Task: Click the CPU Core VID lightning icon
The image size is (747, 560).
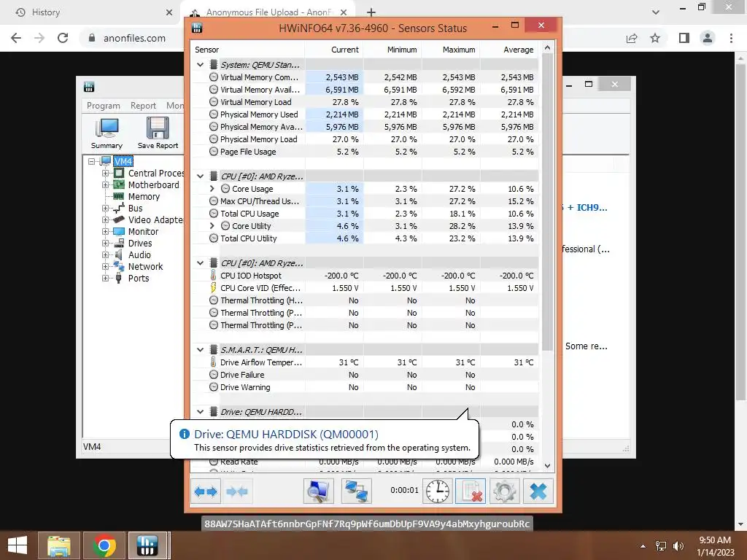Action: pyautogui.click(x=214, y=287)
